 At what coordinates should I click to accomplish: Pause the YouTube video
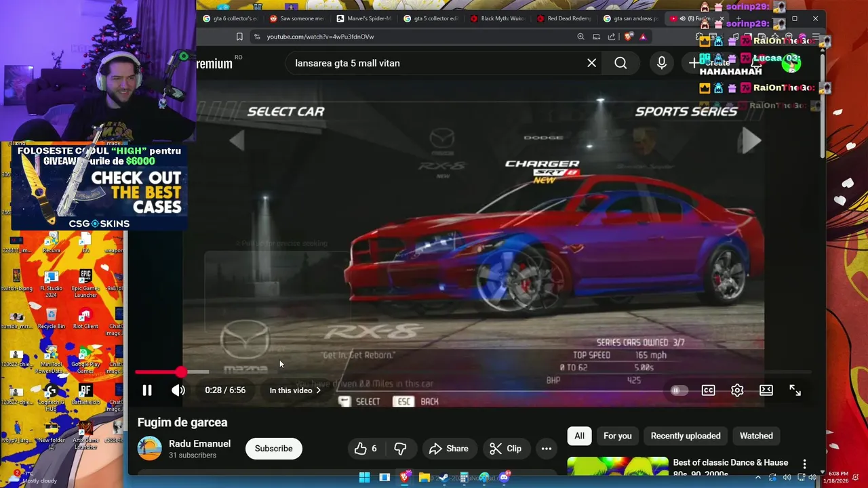tap(147, 390)
